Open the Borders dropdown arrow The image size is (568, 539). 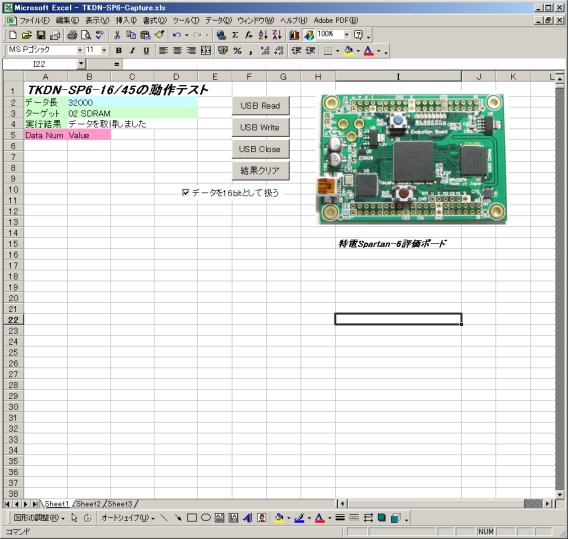337,51
